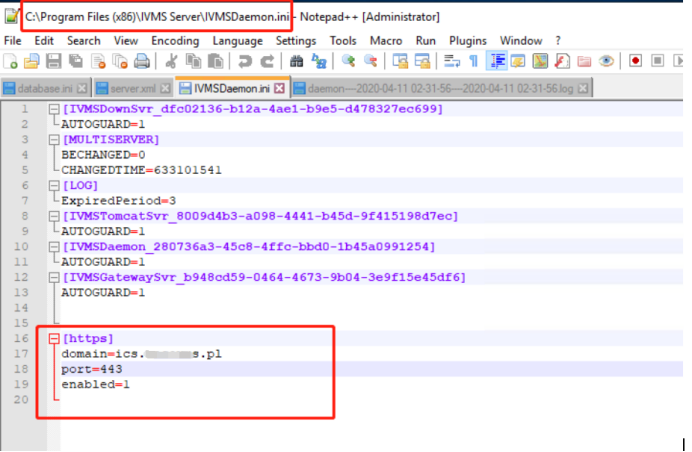Toggle show all characters pilcrow icon
This screenshot has width=692, height=452.
tap(474, 61)
